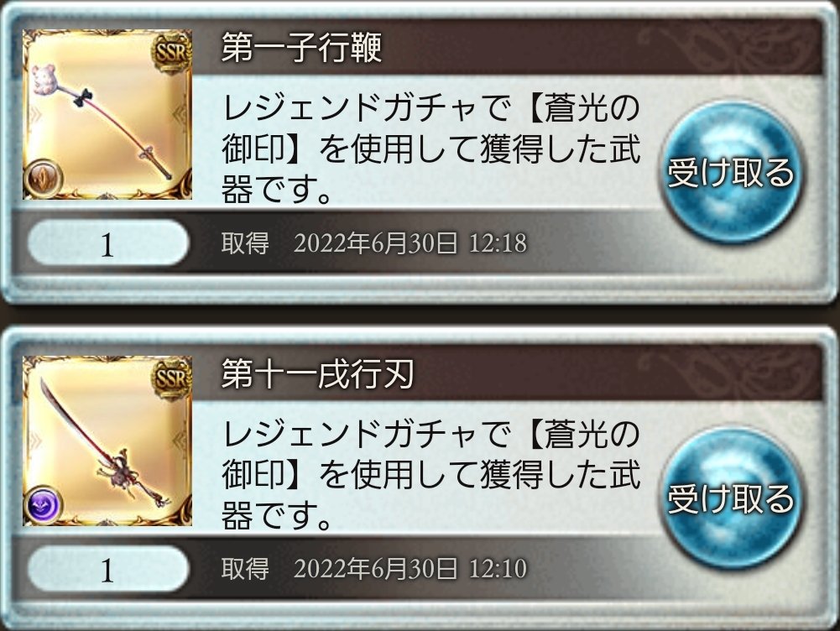
Task: Tap the purple dark element icon on the blade thumbnail
Action: (44, 504)
